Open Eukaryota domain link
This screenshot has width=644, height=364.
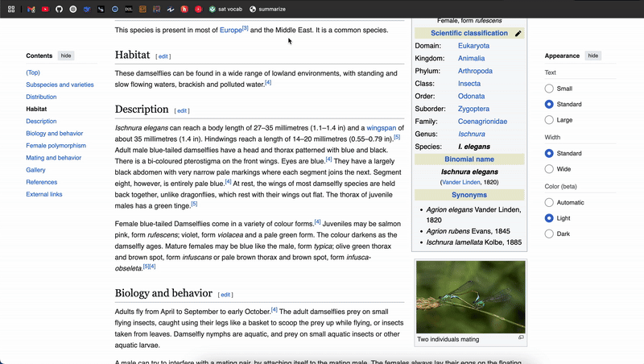tap(473, 46)
